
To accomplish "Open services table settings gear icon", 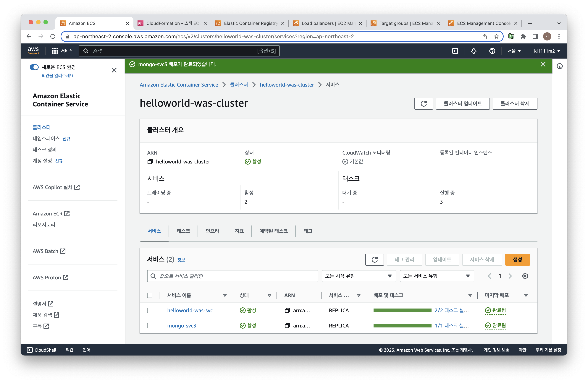I will 525,276.
